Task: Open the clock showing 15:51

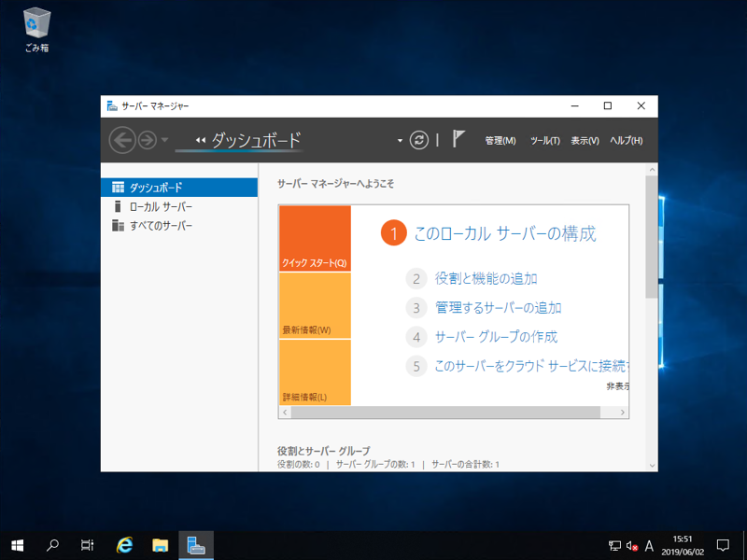Action: point(683,545)
